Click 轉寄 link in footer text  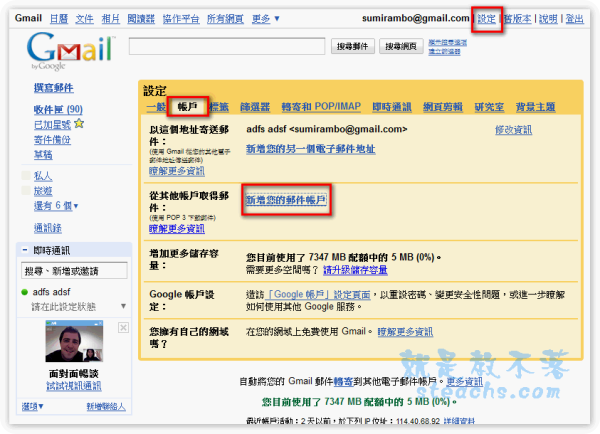(x=344, y=381)
